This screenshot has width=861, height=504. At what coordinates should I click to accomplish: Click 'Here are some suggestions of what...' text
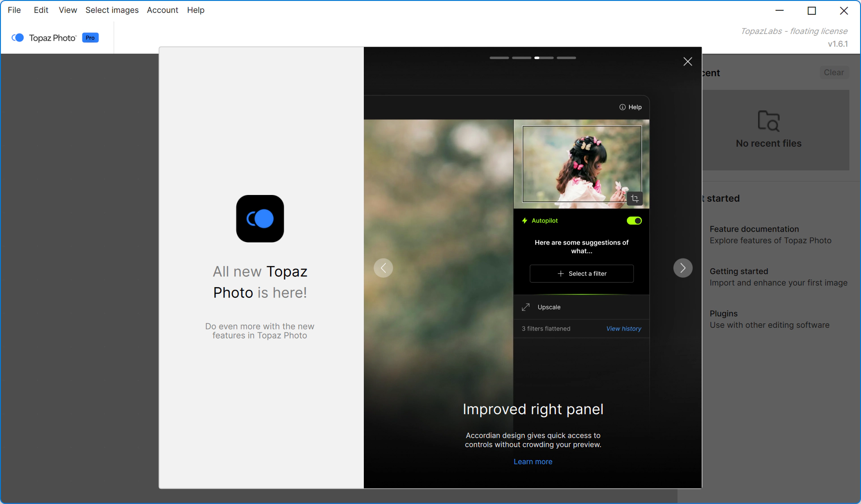click(x=582, y=247)
